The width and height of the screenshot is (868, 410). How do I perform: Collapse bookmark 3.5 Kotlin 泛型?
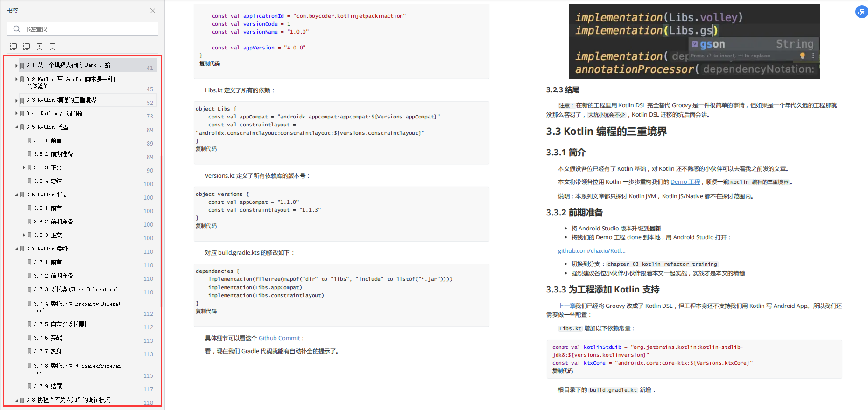point(16,127)
